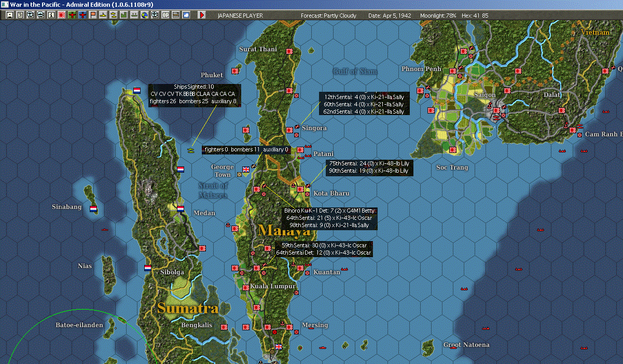This screenshot has height=364, width=623.
Task: Click '90thSentai: 19 (0) x Ki-48-Ib Lily' line
Action: click(x=369, y=171)
